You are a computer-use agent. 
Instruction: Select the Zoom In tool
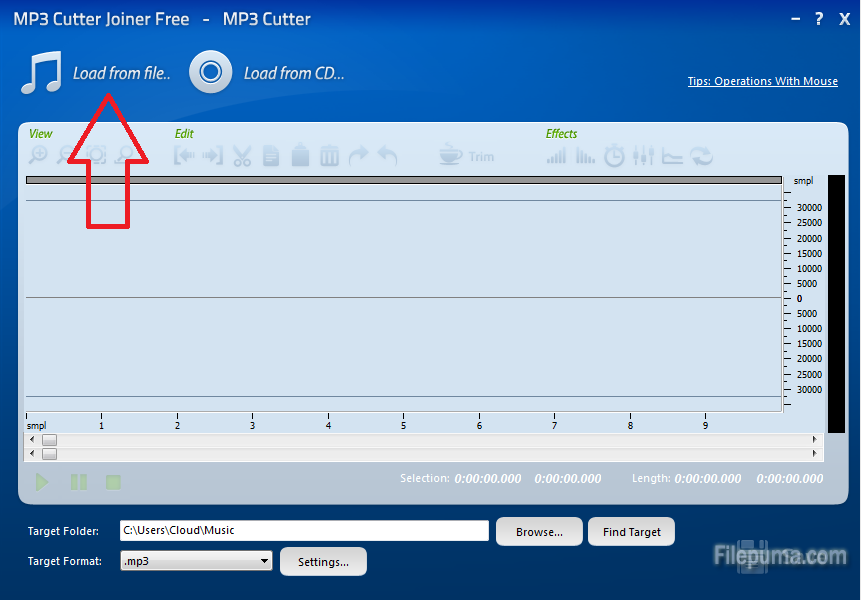coord(37,155)
